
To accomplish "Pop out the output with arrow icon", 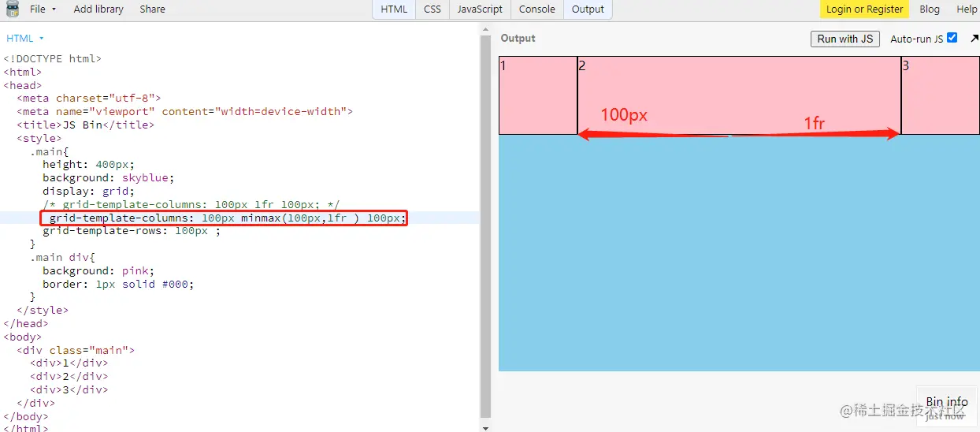I will pyautogui.click(x=974, y=39).
